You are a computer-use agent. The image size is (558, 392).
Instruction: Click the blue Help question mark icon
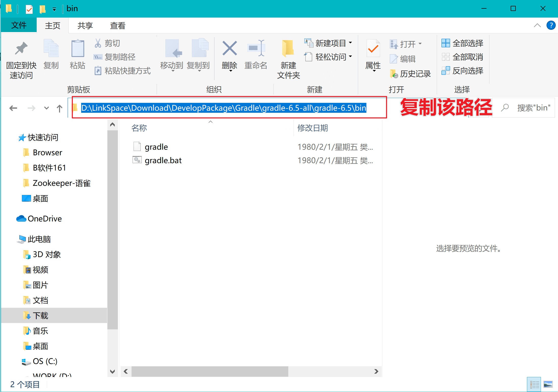(551, 25)
